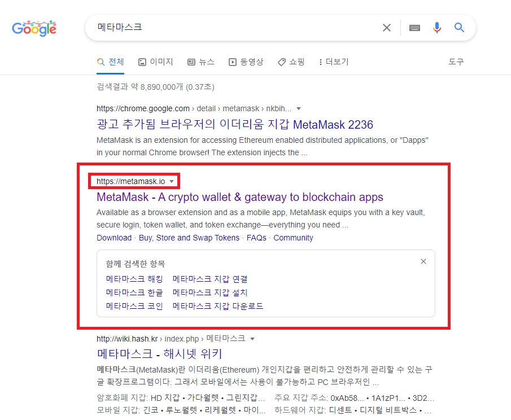511x420 pixels.
Task: Click the 검색결과 약 8,890,000개 result count
Action: click(155, 87)
